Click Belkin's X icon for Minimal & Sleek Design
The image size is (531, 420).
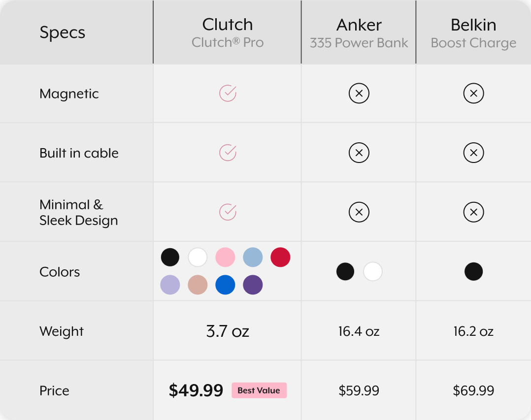(x=473, y=212)
